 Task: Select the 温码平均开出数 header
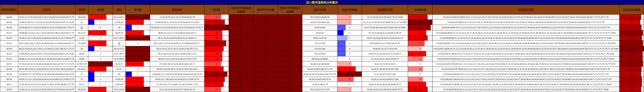265,10
